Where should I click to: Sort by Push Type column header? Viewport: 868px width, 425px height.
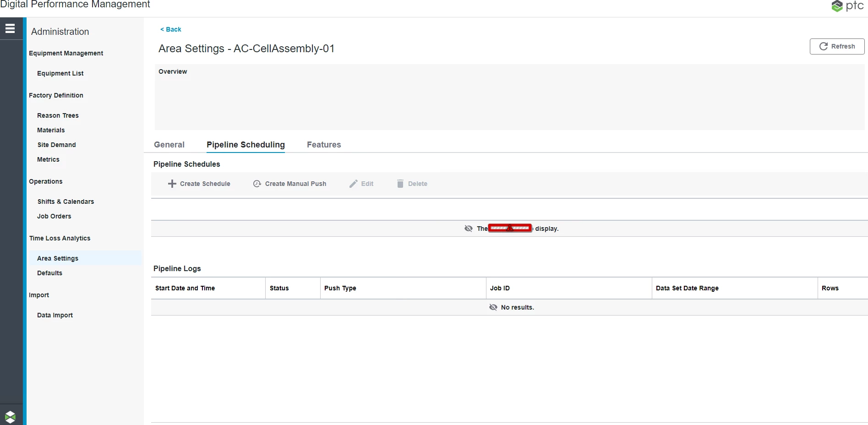403,288
